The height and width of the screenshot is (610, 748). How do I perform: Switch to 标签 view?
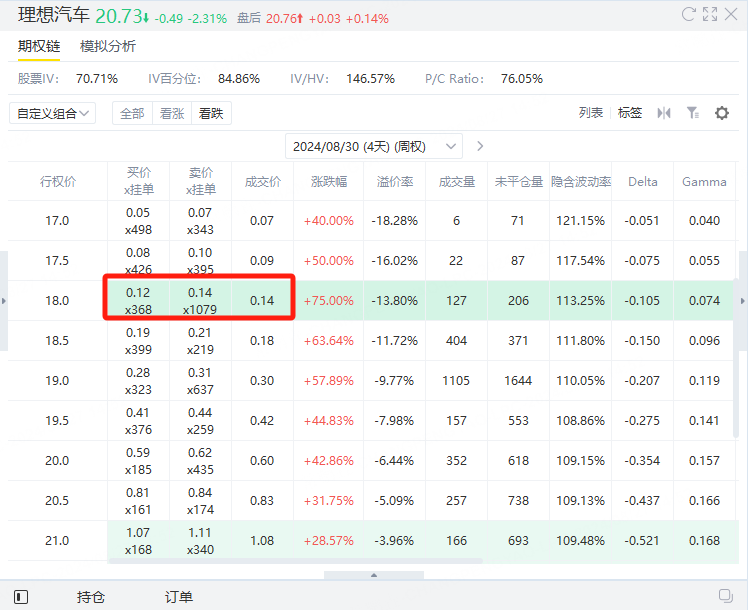coord(630,113)
